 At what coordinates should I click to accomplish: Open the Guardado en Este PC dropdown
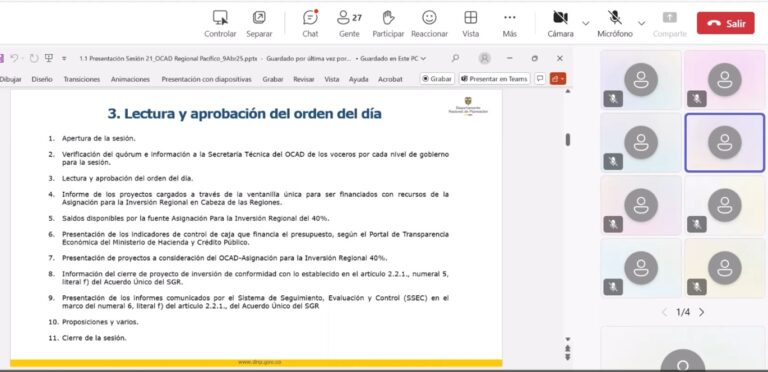pos(392,58)
